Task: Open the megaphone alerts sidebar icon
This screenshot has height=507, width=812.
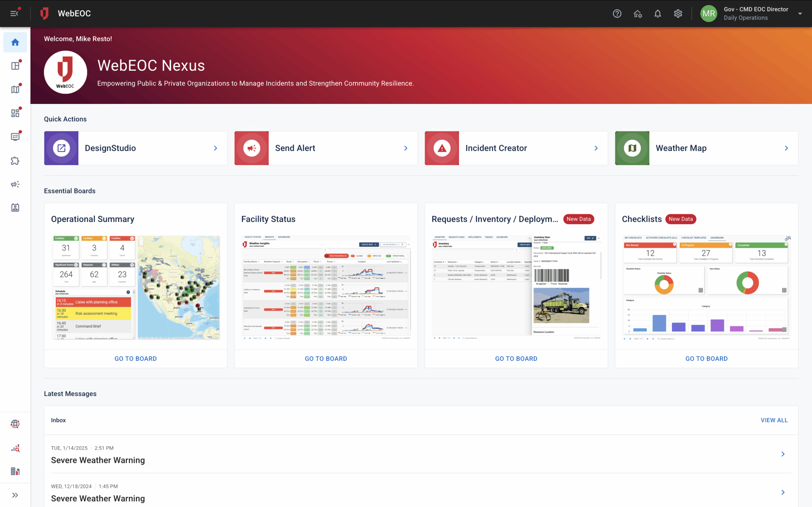Action: [x=15, y=184]
